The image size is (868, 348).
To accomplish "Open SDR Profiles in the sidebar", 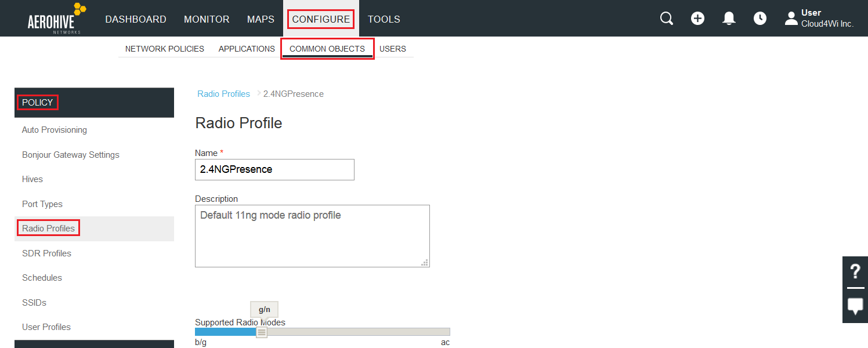I will 46,253.
